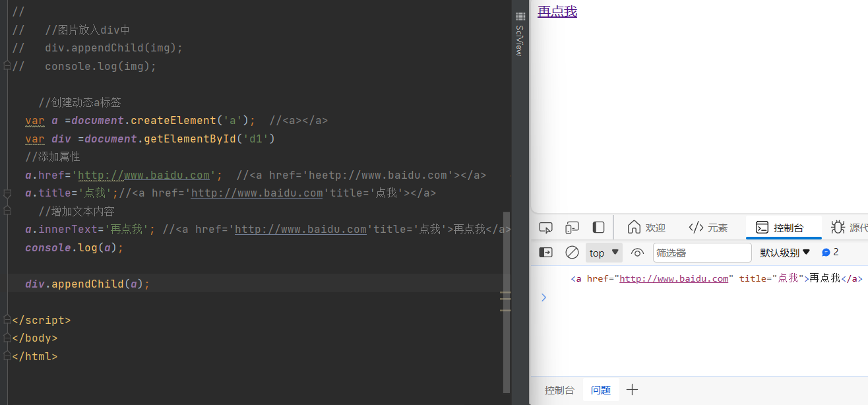Open http://www.baidu.com link in console output
The image size is (868, 405).
tap(673, 278)
